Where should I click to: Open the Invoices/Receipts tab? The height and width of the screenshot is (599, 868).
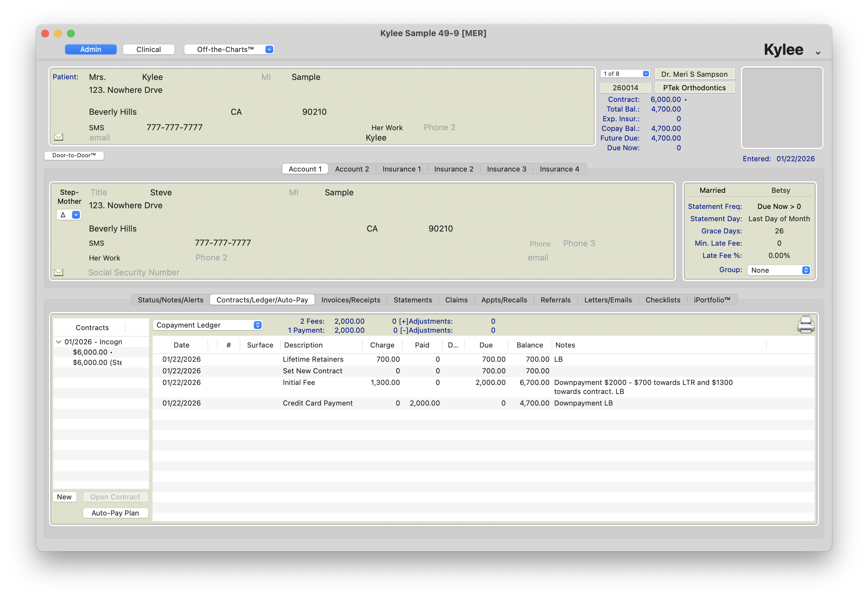[x=350, y=300]
